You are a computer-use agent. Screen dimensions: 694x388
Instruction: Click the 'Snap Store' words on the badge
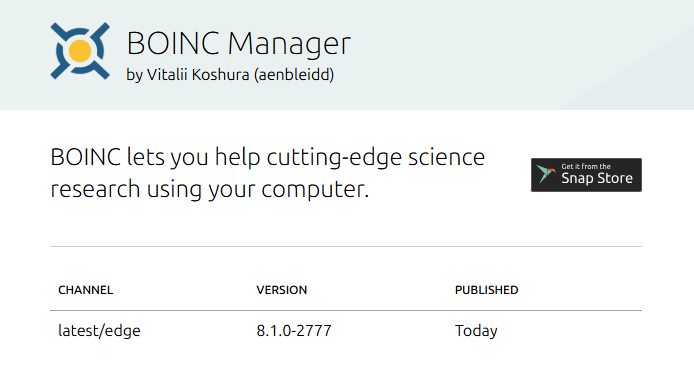point(597,178)
